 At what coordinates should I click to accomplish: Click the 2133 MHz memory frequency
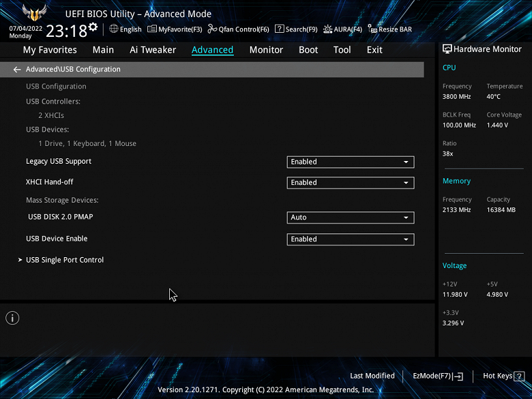(456, 210)
